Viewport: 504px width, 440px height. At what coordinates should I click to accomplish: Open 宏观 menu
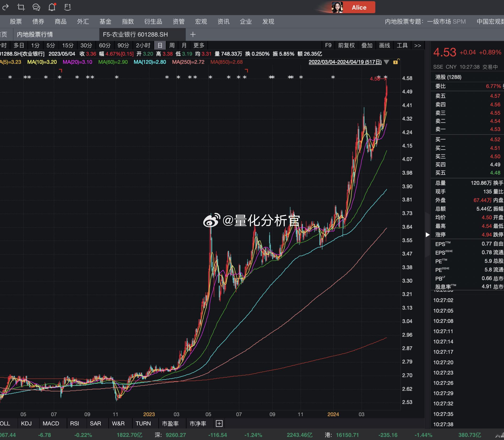201,22
